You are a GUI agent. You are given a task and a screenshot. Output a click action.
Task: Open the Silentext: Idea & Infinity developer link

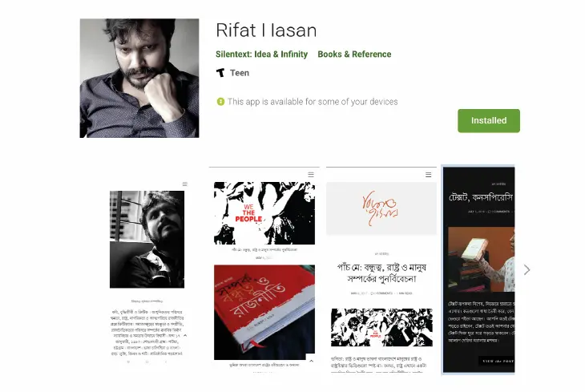click(261, 55)
